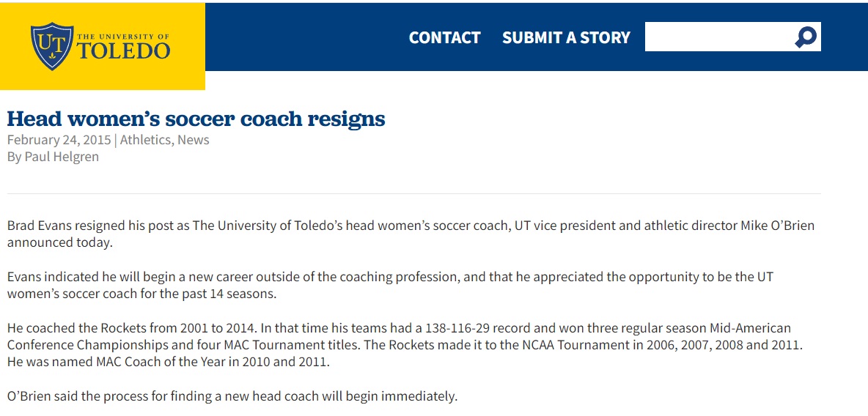Open the Submit a Story page
Screen dimensions: 868x416
click(x=566, y=37)
